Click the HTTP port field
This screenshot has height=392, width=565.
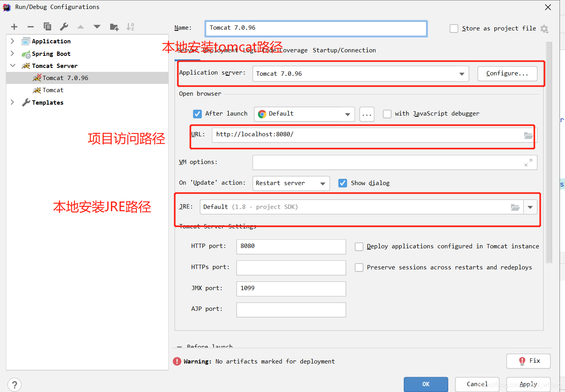point(291,247)
